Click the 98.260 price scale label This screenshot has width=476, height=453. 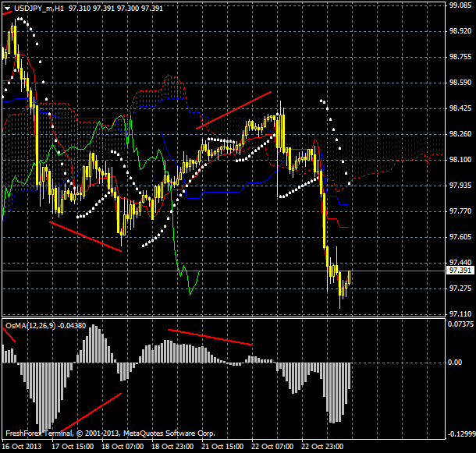coord(460,134)
